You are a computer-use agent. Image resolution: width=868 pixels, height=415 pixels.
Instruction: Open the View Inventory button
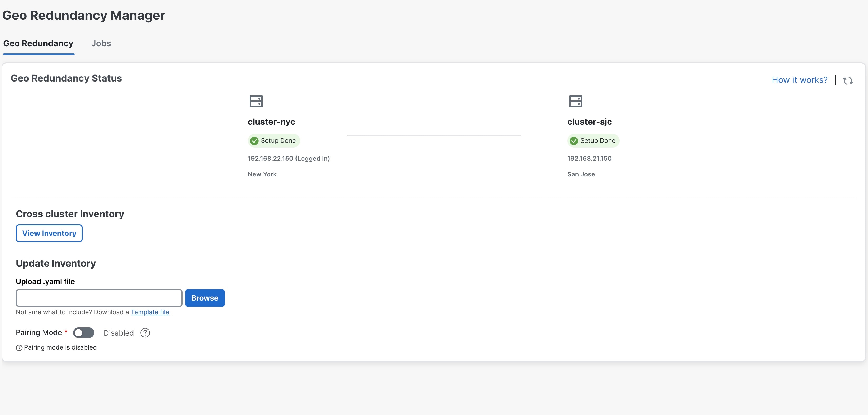49,233
